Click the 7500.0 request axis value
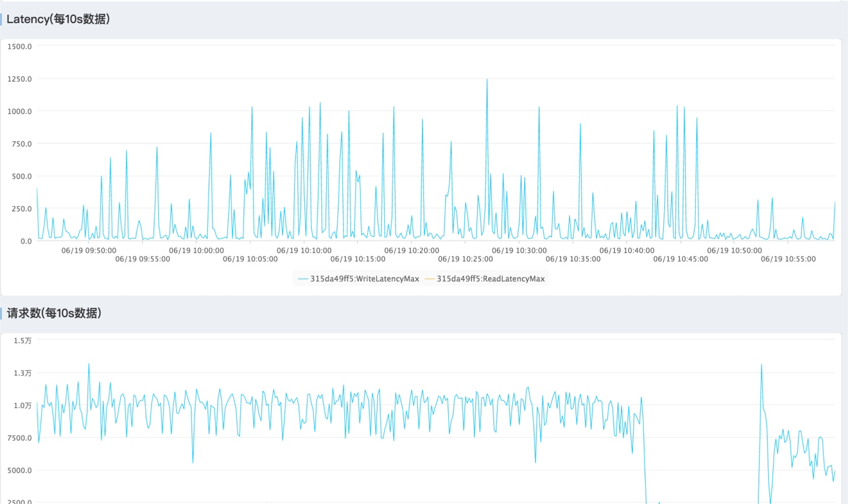The height and width of the screenshot is (504, 848). pos(20,438)
